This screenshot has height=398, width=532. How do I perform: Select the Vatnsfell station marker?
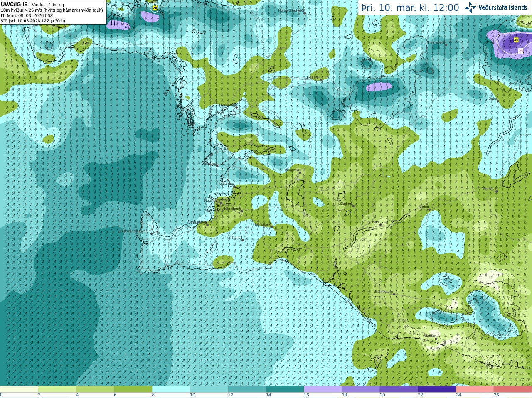coord(497,191)
